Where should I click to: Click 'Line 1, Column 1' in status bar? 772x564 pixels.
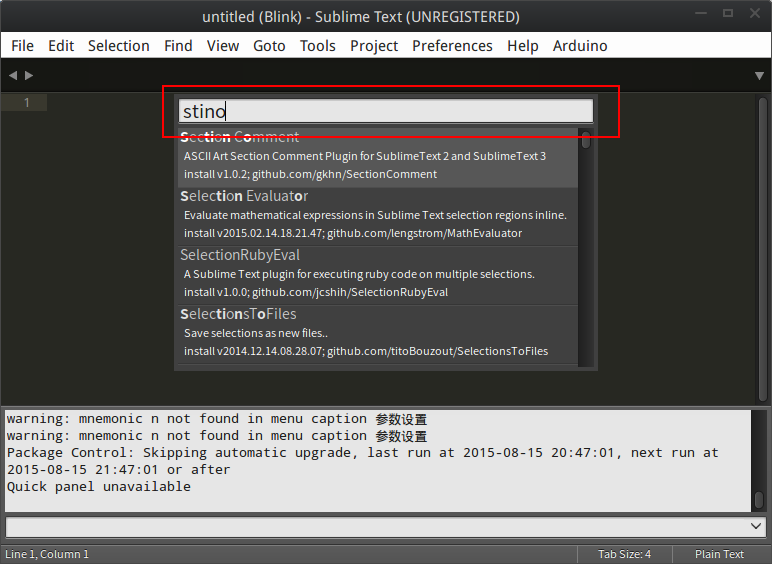(x=47, y=554)
